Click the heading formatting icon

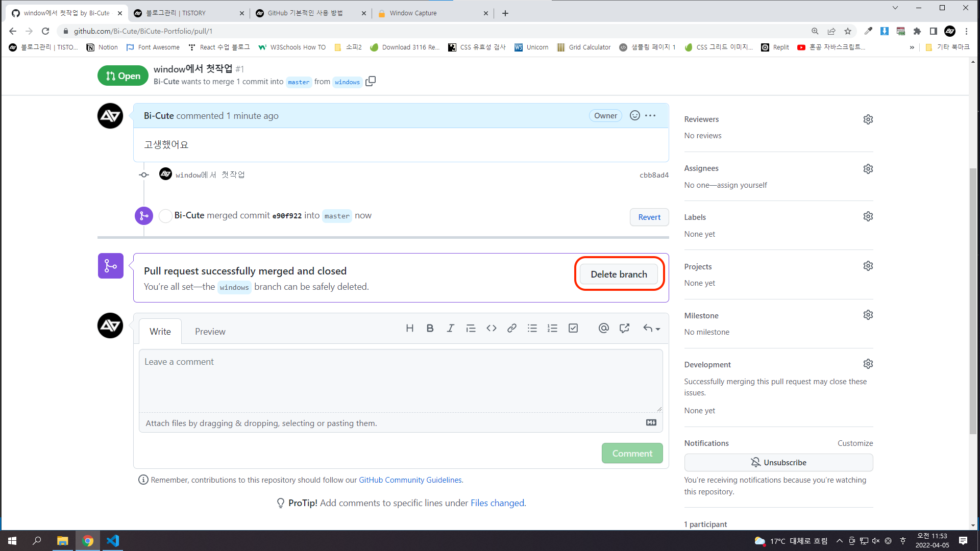click(x=409, y=328)
